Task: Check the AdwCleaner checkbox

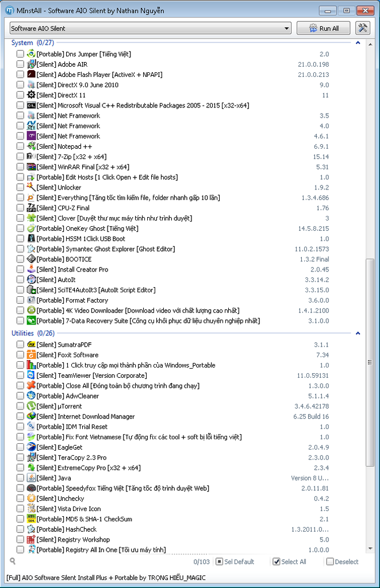Action: [20, 396]
